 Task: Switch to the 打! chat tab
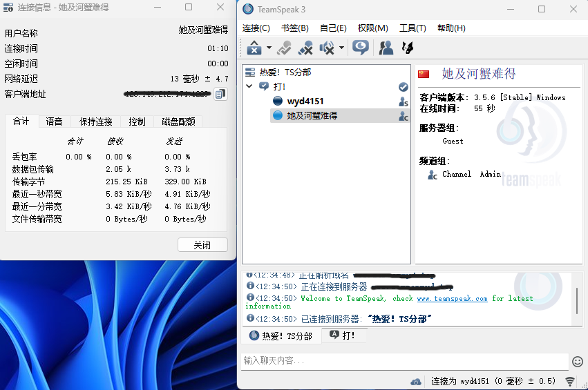coord(344,335)
